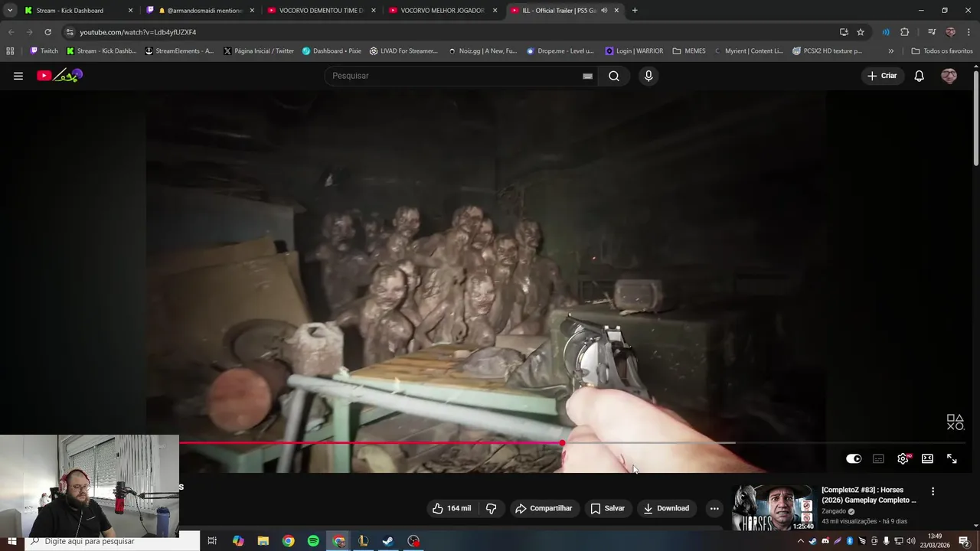
Task: Open the Dashboard • Pixie bookmark
Action: pos(332,51)
